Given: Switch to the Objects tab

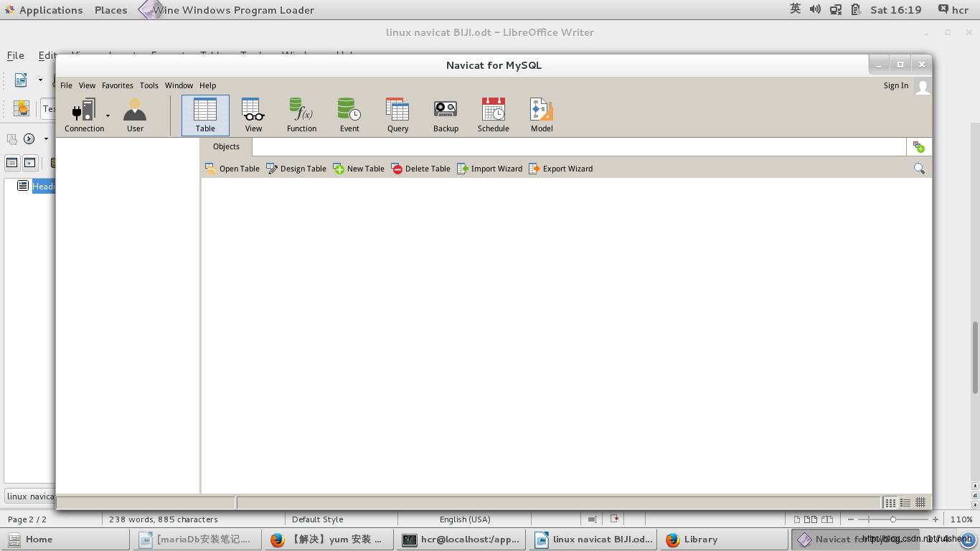Looking at the screenshot, I should coord(226,146).
